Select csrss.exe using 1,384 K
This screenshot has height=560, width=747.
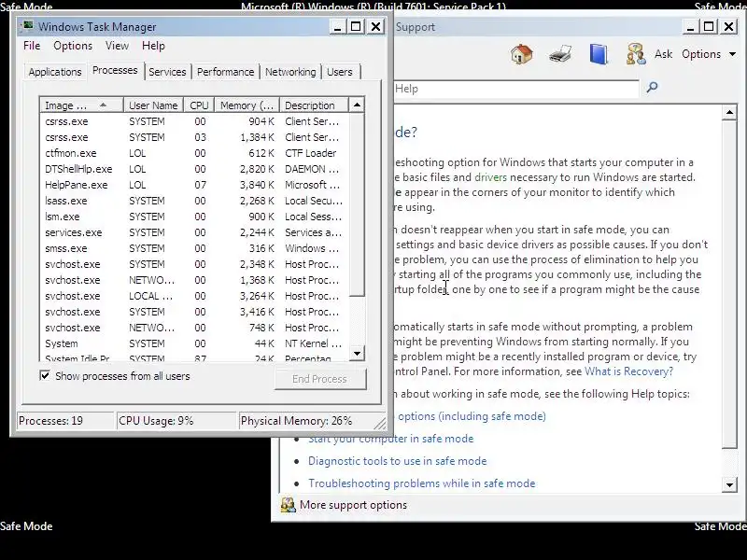pyautogui.click(x=194, y=137)
